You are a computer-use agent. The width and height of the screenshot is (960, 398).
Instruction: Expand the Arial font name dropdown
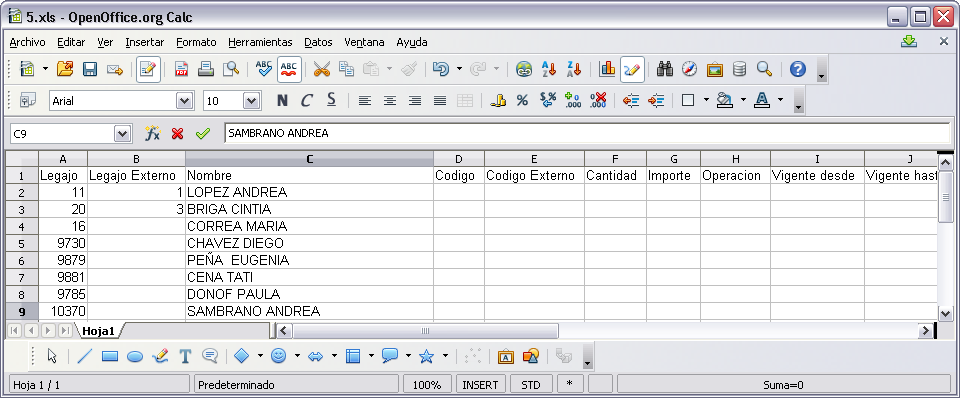click(184, 101)
